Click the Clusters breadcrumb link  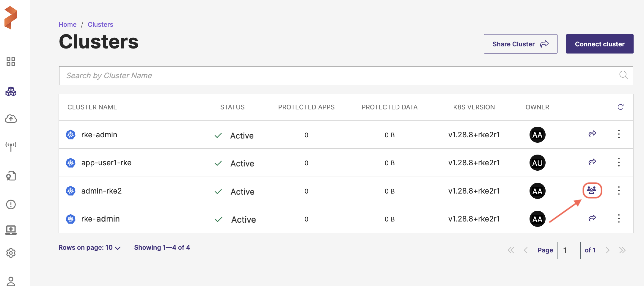click(x=100, y=24)
